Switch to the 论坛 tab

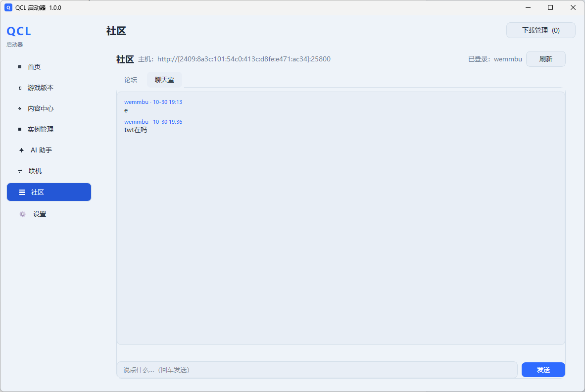coord(131,80)
